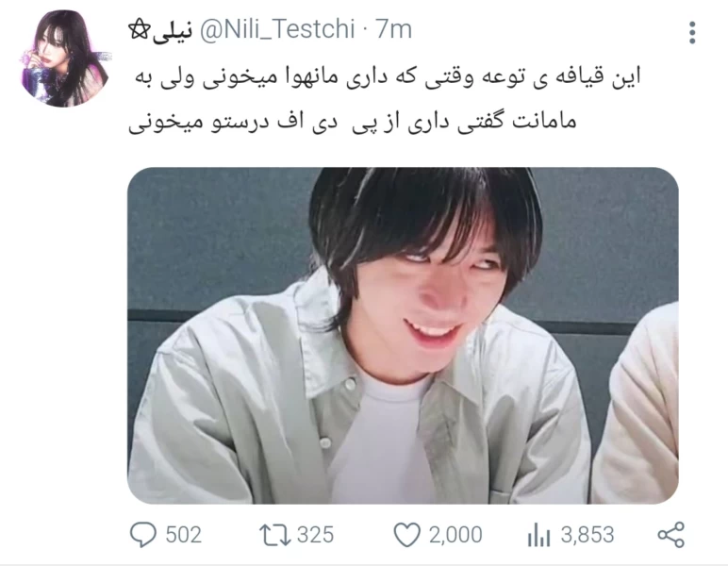This screenshot has width=728, height=566.
Task: Click the 325 retweets count
Action: pyautogui.click(x=315, y=535)
